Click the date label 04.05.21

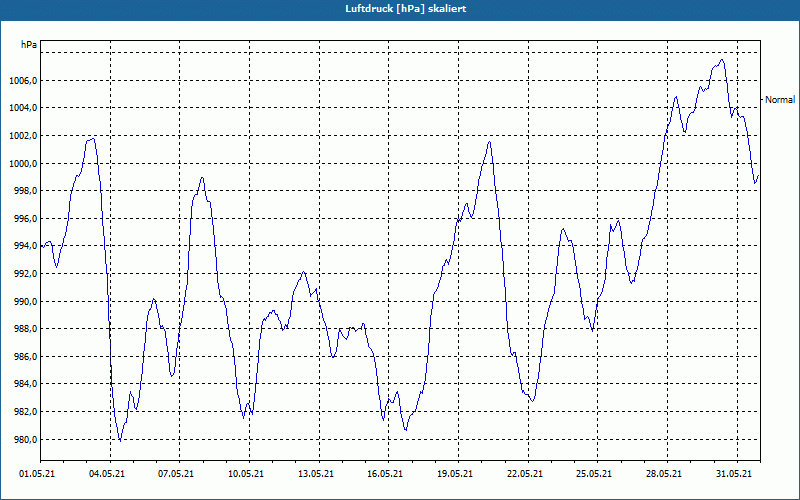point(107,474)
